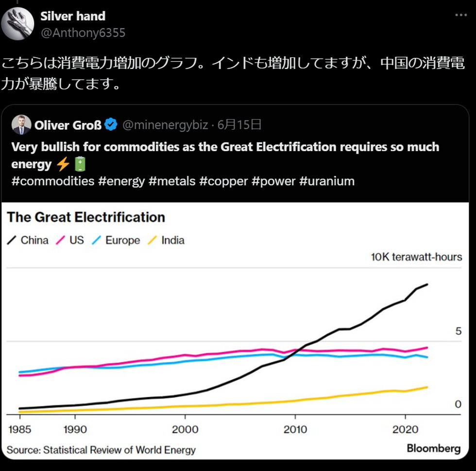Click the @minenergybiz handle
Viewport: 476px width, 471px height.
165,125
